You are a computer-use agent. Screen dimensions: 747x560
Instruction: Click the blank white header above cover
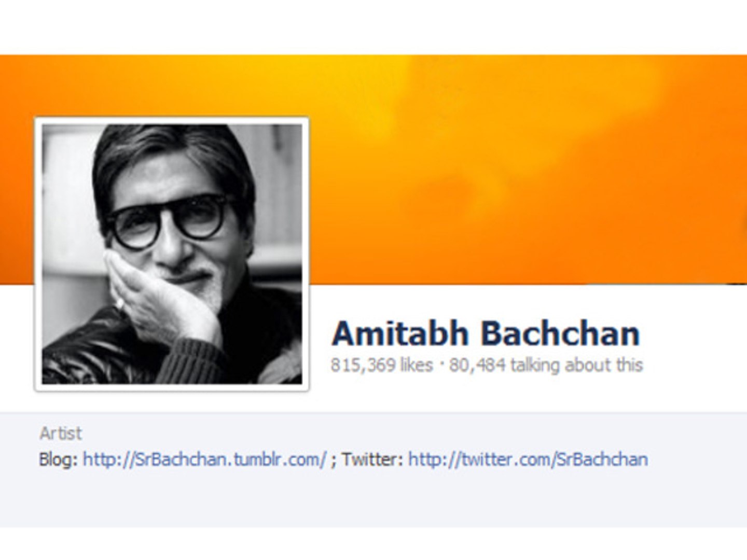coord(374,27)
